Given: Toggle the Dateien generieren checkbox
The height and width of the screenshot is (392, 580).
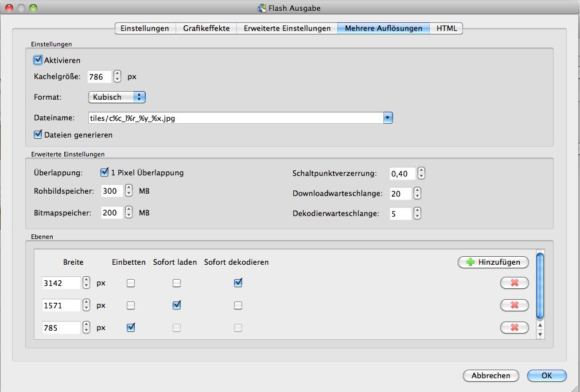Looking at the screenshot, I should (38, 135).
